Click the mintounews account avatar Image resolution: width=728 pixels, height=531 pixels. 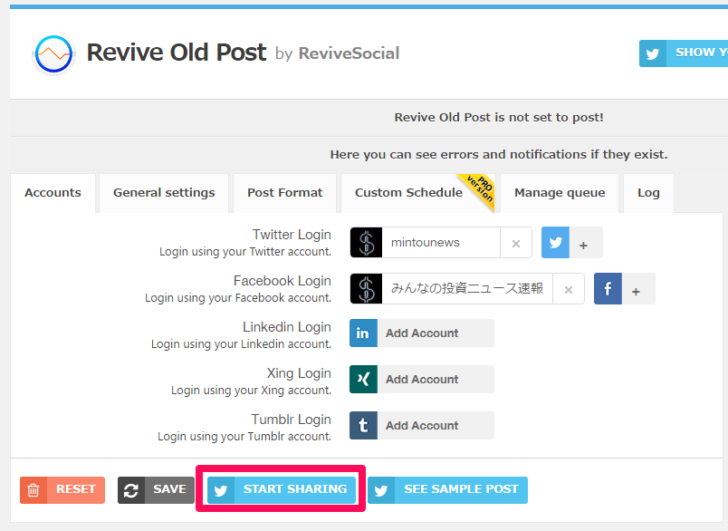(x=366, y=242)
